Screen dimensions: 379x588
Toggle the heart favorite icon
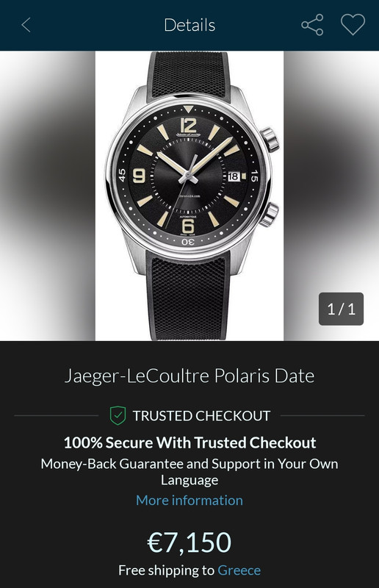353,25
